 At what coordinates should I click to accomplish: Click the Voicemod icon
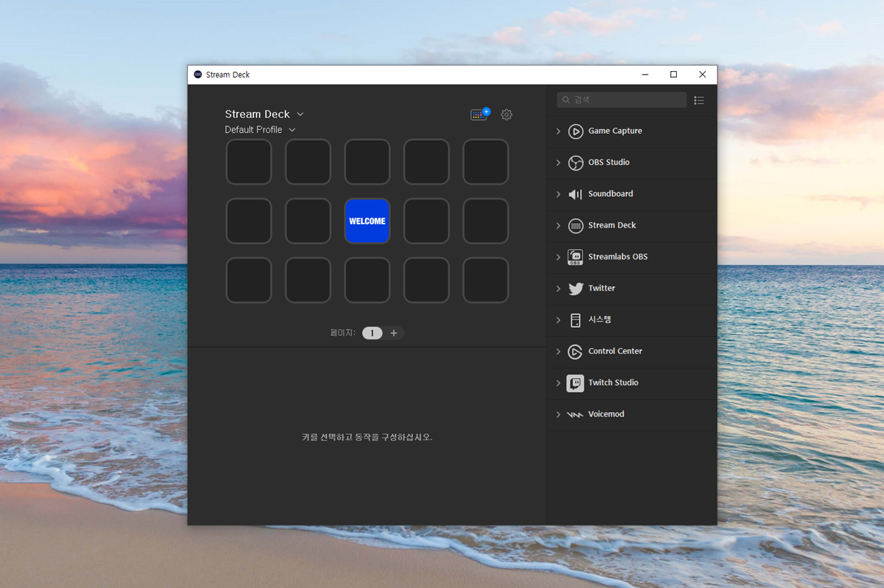click(x=575, y=415)
